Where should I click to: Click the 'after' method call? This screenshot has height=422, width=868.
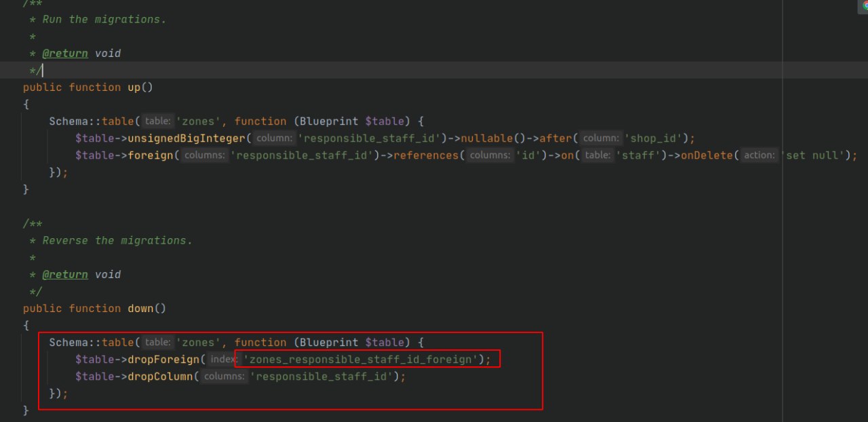(556, 138)
